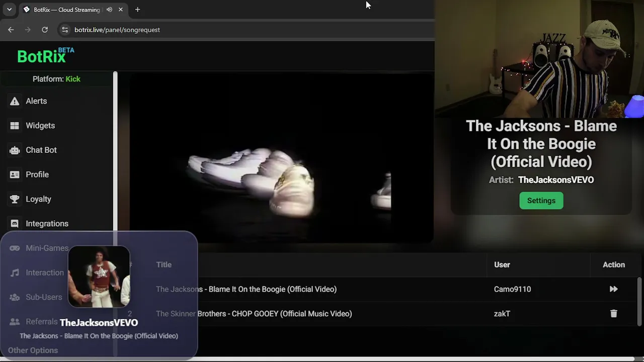This screenshot has height=362, width=644.
Task: View site information for botrix.live
Action: coord(65,30)
